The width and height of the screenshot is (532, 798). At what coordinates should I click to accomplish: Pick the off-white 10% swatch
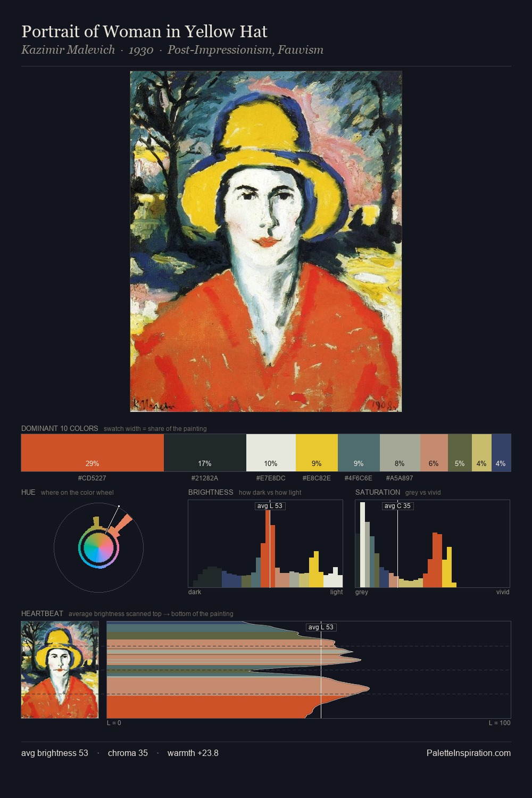pos(271,453)
